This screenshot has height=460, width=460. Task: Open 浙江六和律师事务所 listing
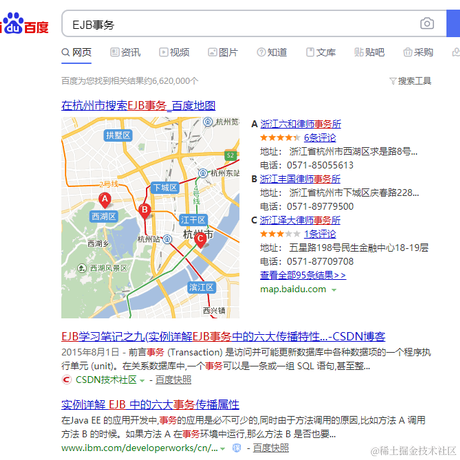(x=300, y=124)
